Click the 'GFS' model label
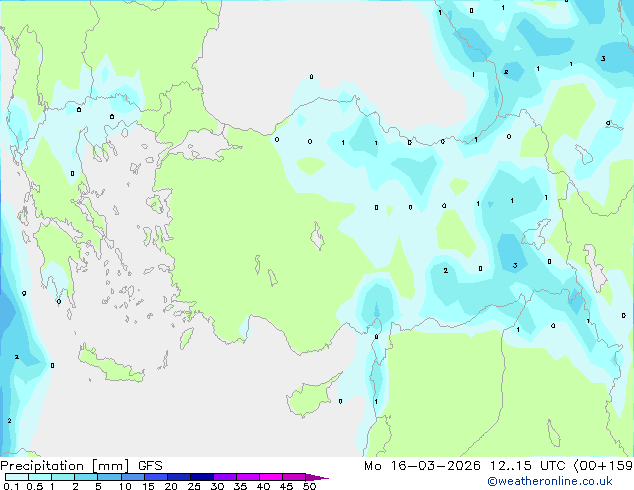 tap(150, 466)
